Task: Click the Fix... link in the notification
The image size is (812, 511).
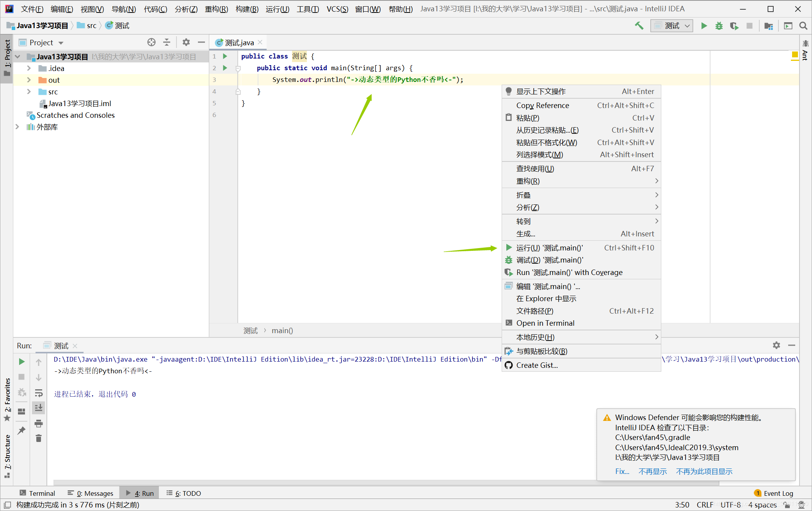Action: point(622,471)
